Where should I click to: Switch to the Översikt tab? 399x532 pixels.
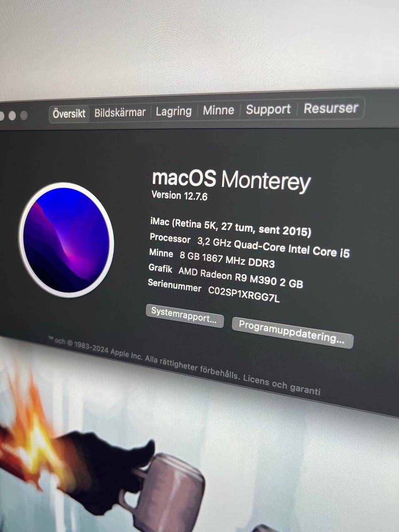coord(69,113)
